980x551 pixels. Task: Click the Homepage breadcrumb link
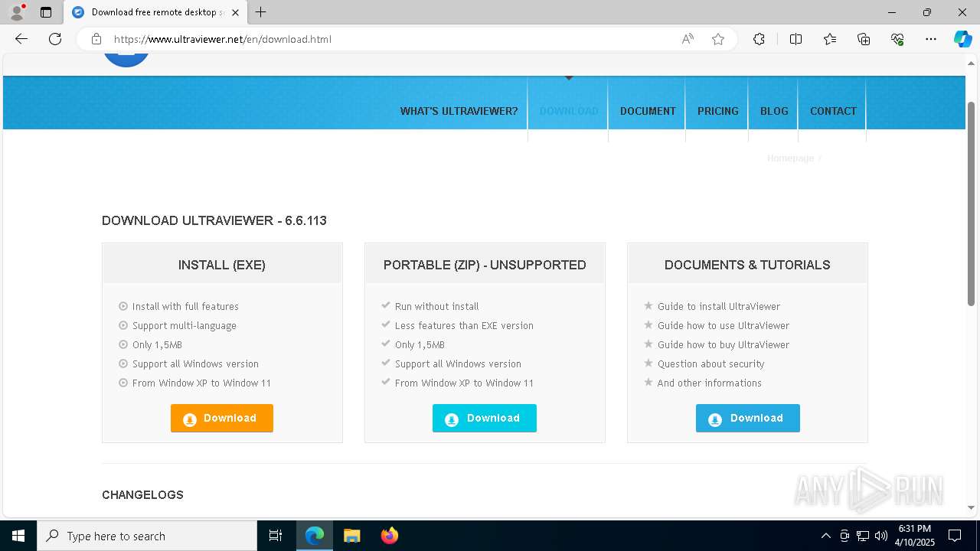790,158
